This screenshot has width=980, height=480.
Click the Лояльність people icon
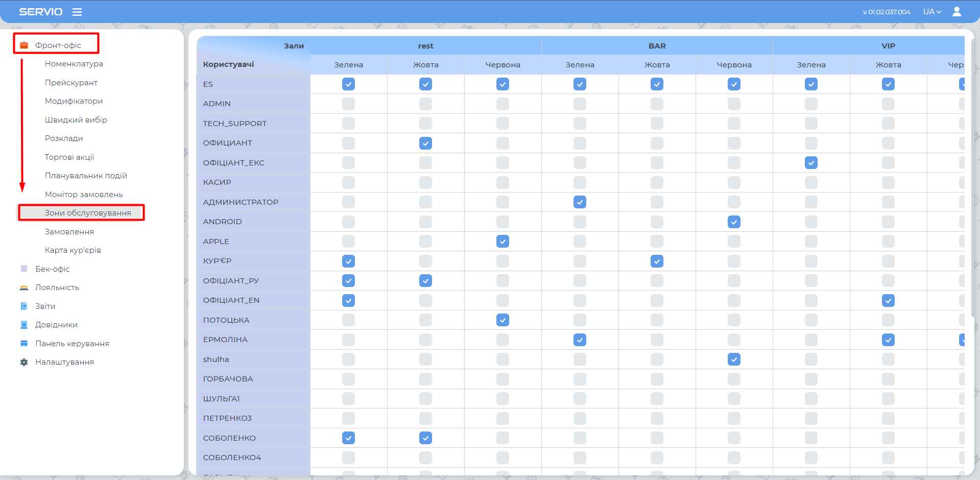coord(24,287)
